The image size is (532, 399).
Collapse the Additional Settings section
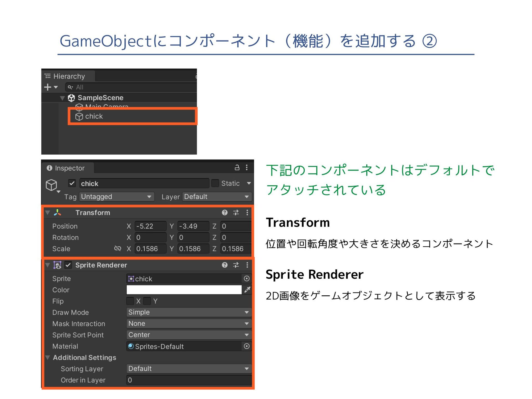click(48, 357)
